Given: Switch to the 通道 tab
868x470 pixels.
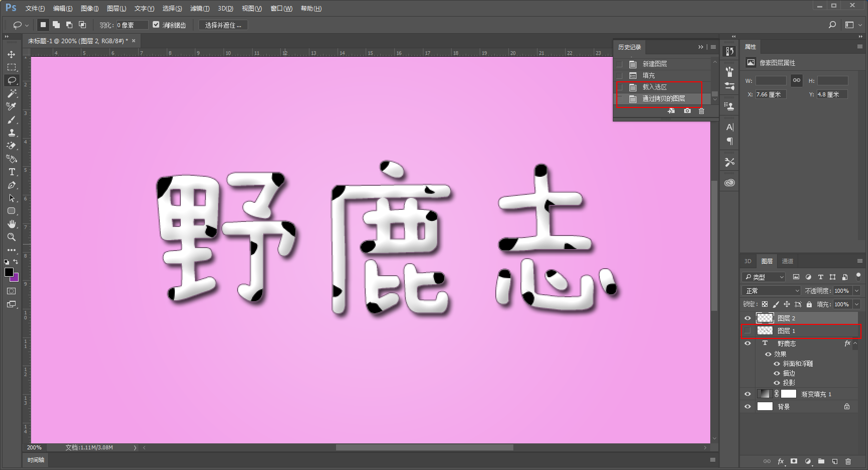Looking at the screenshot, I should [x=788, y=261].
